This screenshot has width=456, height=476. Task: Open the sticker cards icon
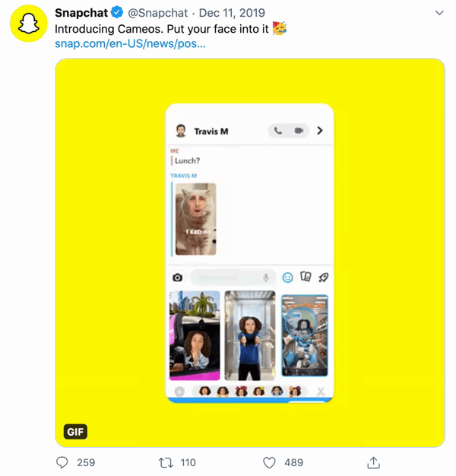coord(306,278)
